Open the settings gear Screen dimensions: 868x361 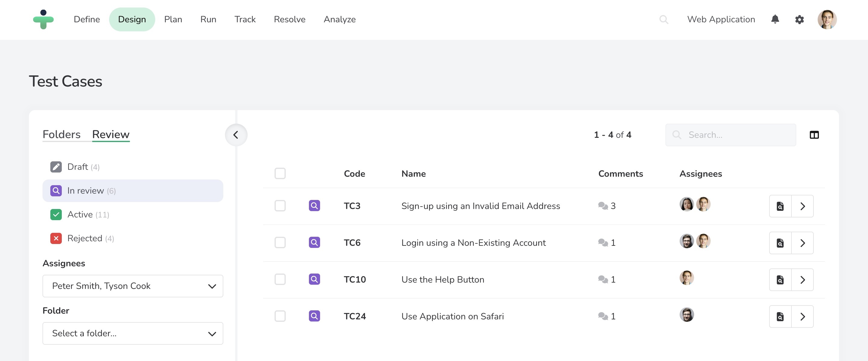point(799,20)
